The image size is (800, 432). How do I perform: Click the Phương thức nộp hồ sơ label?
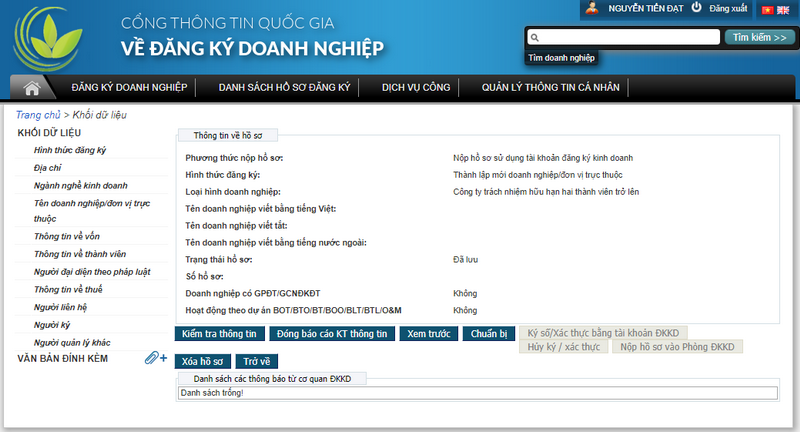tap(234, 158)
